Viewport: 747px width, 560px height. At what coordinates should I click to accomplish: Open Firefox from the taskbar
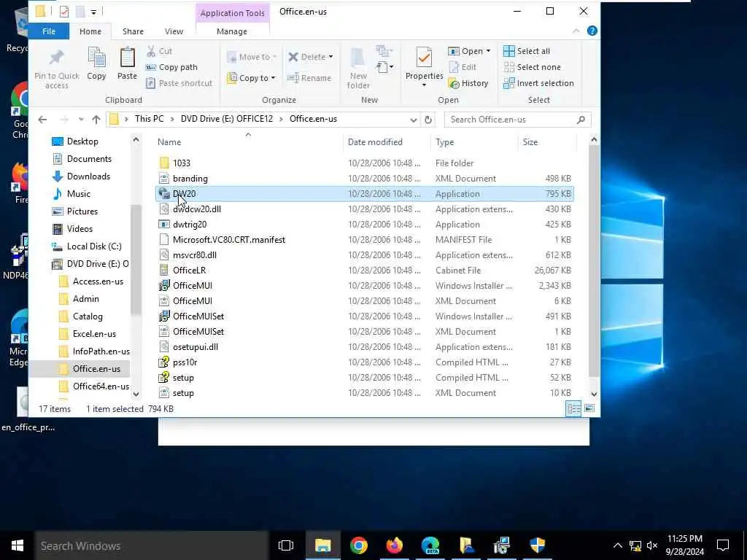pyautogui.click(x=395, y=545)
